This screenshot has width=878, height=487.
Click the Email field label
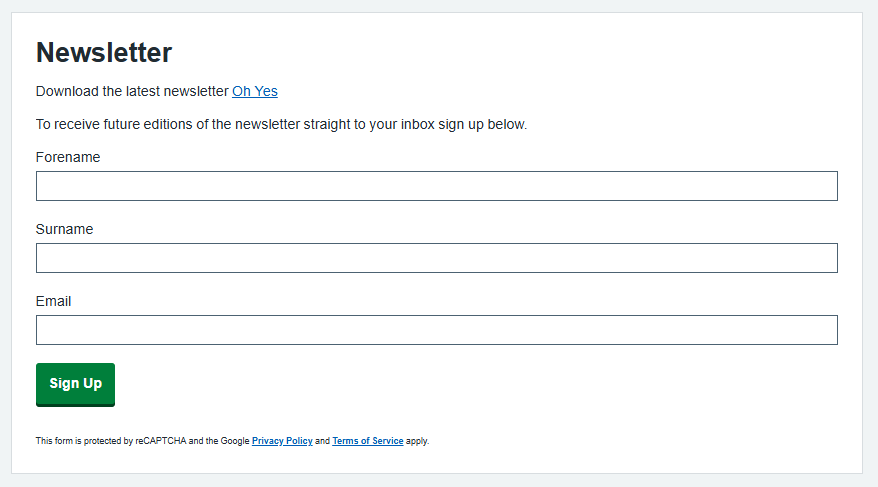54,301
